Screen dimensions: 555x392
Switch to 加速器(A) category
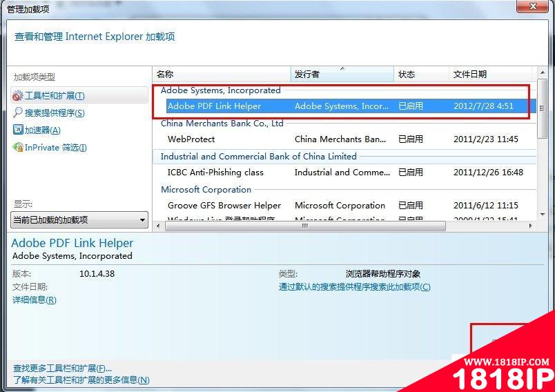42,130
